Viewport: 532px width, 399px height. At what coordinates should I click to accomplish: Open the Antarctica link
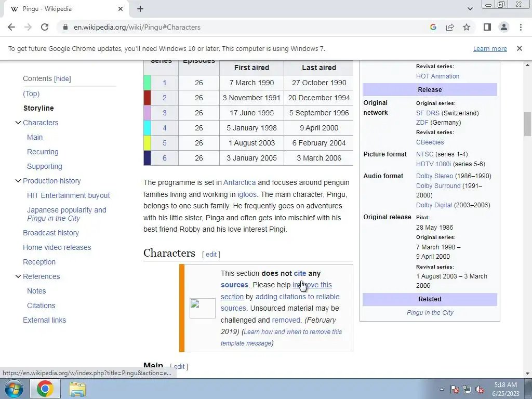tap(239, 182)
